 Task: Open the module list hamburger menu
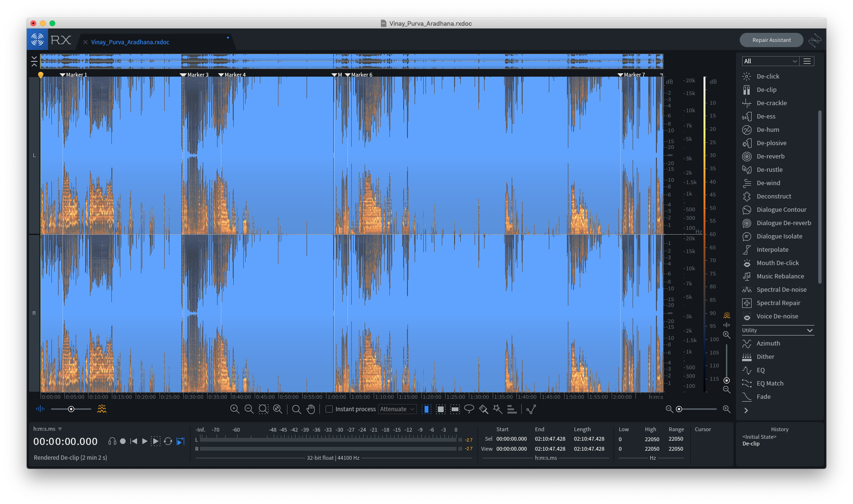point(807,61)
